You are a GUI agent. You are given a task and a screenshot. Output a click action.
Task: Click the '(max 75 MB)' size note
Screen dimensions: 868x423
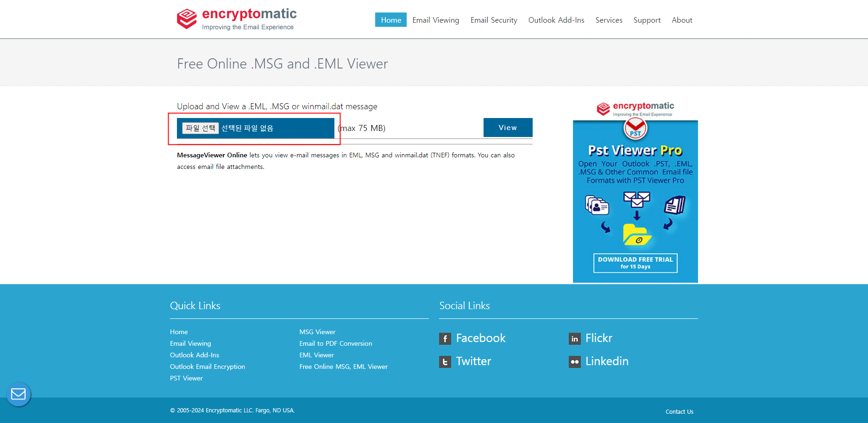(x=362, y=128)
